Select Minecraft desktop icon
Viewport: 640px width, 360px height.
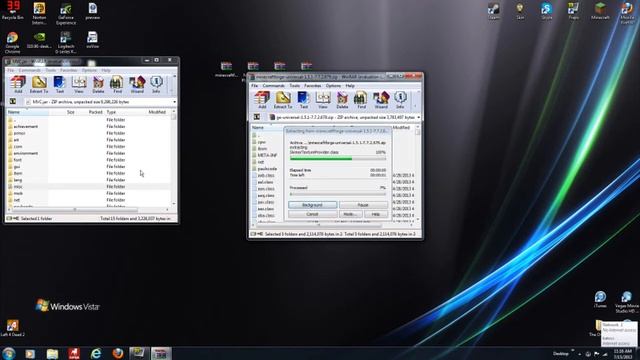600,11
